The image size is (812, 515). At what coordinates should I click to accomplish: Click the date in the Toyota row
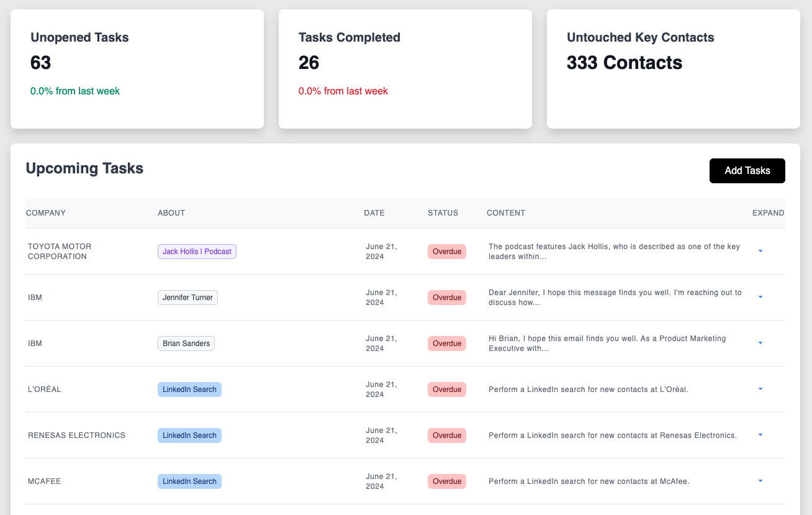click(x=381, y=252)
